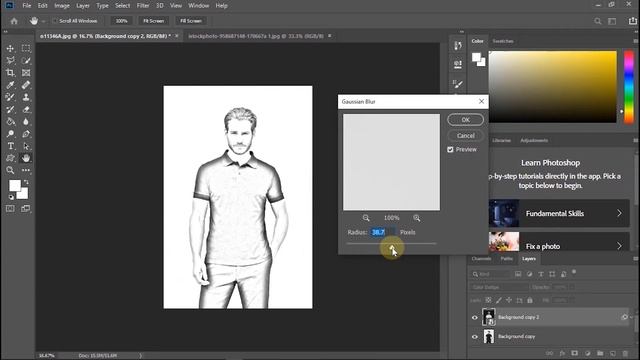Viewport: 640px width, 360px height.
Task: Toggle the Preview checkbox
Action: pos(450,150)
